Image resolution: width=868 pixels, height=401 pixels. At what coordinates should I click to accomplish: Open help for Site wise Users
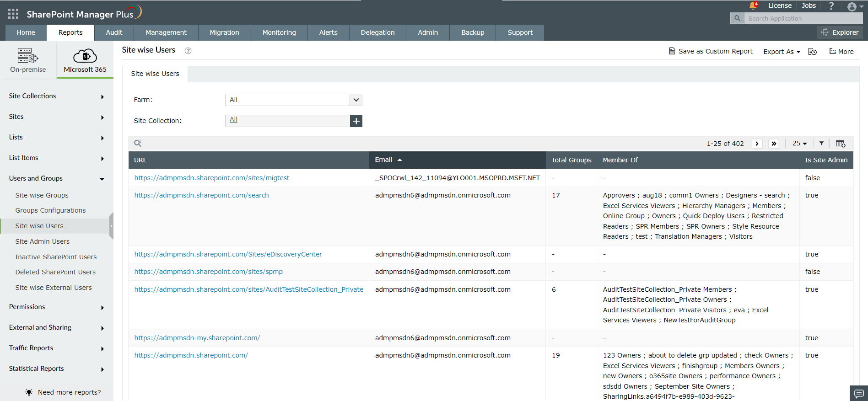point(188,51)
